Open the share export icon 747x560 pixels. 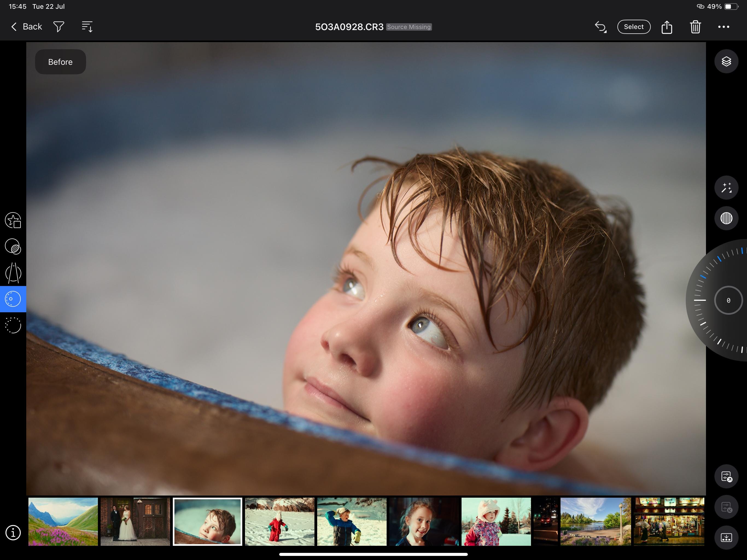[667, 27]
